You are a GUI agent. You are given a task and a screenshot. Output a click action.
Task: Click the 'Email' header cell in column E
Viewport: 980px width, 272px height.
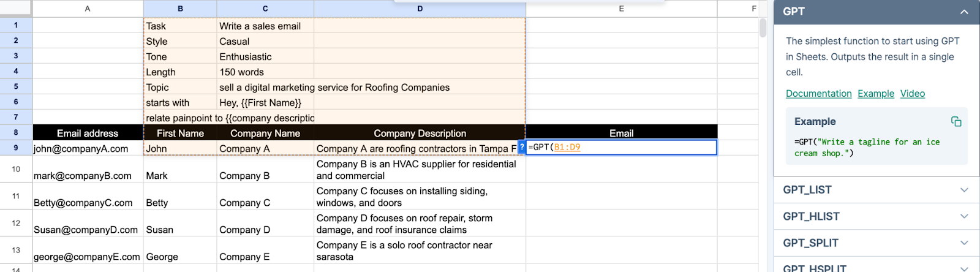(621, 133)
